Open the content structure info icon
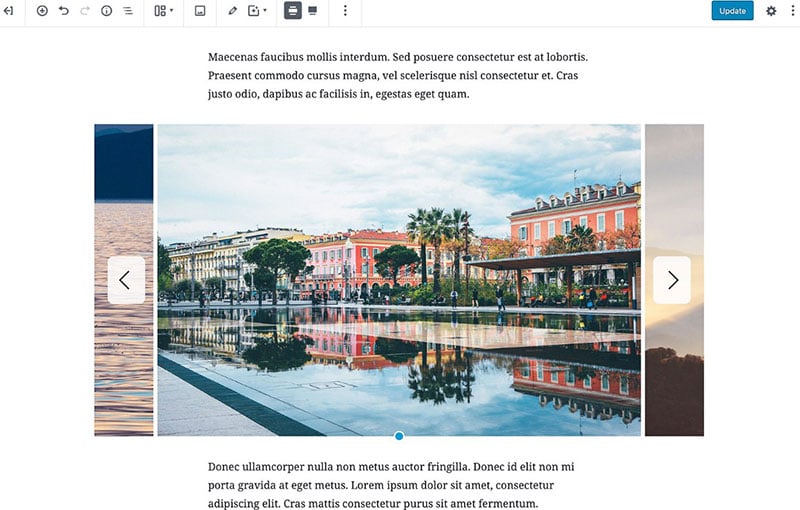 coord(107,11)
